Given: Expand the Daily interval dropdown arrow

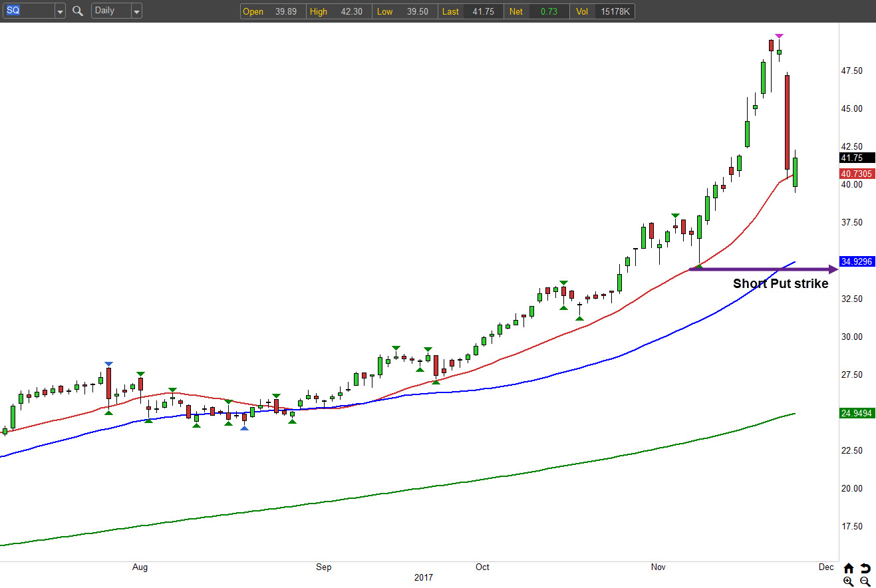Looking at the screenshot, I should coord(136,11).
